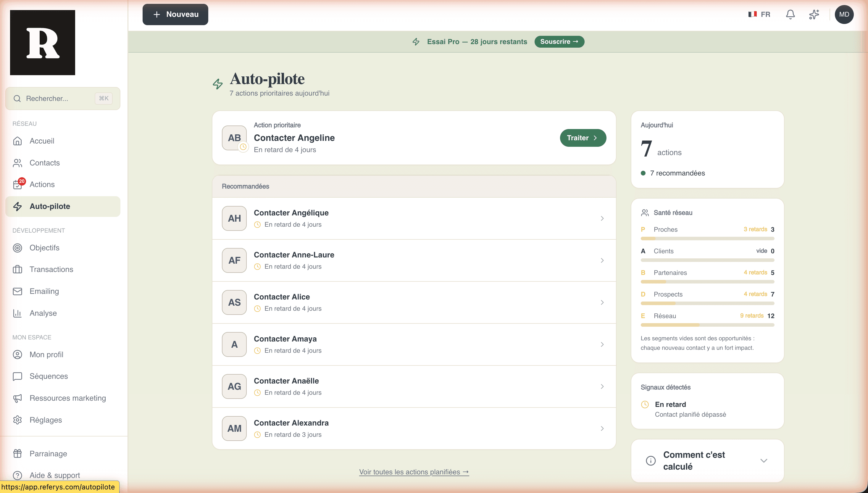
Task: Open Ressources marketing in the sidebar
Action: (x=63, y=398)
